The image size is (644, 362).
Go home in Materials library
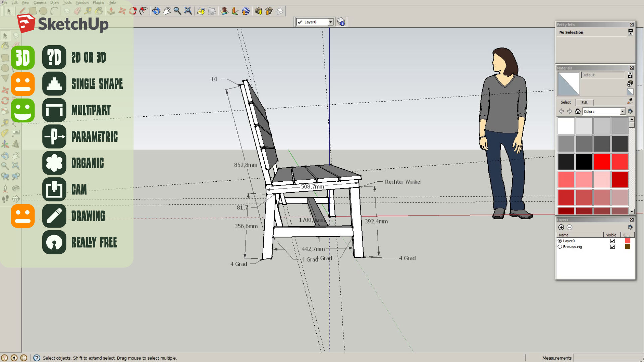578,111
